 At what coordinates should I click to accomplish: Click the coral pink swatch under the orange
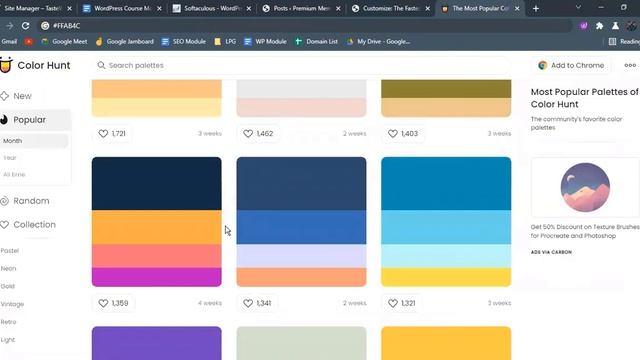157,256
